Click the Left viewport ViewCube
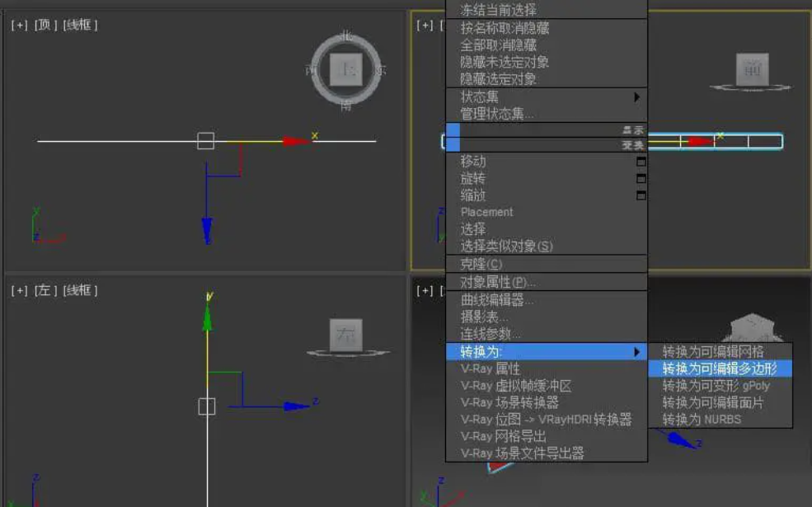812x507 pixels. pyautogui.click(x=346, y=335)
